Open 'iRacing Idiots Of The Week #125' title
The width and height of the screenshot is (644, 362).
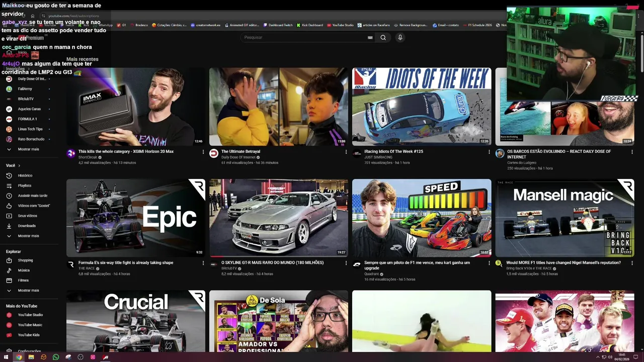coord(393,151)
